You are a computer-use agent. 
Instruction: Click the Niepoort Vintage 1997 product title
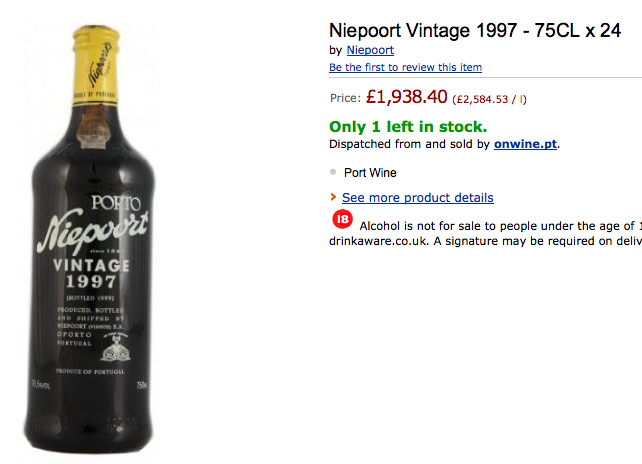[475, 30]
